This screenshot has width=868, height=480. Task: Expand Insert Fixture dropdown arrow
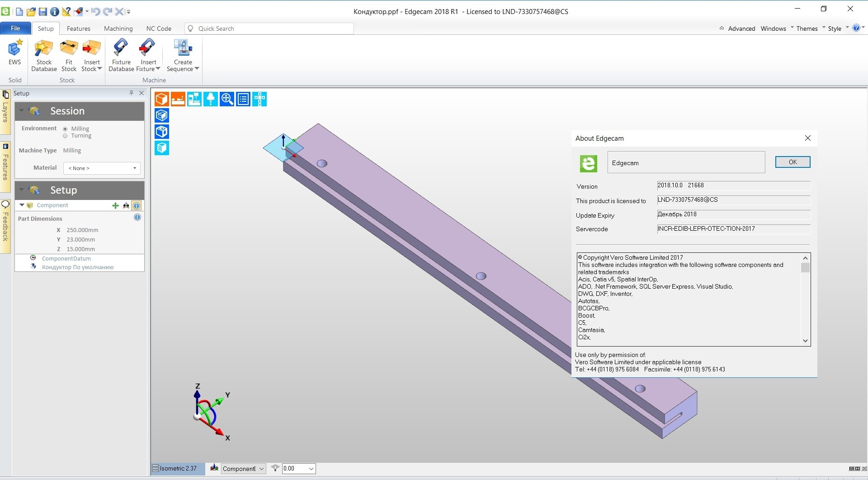(158, 69)
